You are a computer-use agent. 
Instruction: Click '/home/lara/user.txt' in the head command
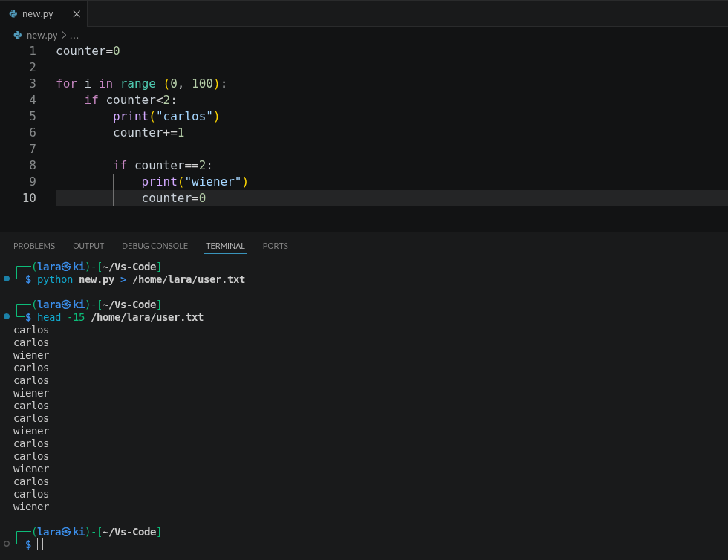pyautogui.click(x=147, y=318)
